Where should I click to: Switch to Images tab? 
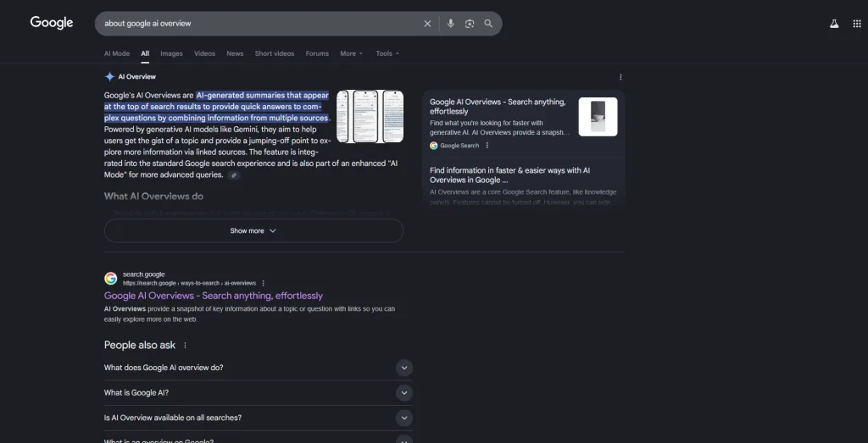[171, 53]
